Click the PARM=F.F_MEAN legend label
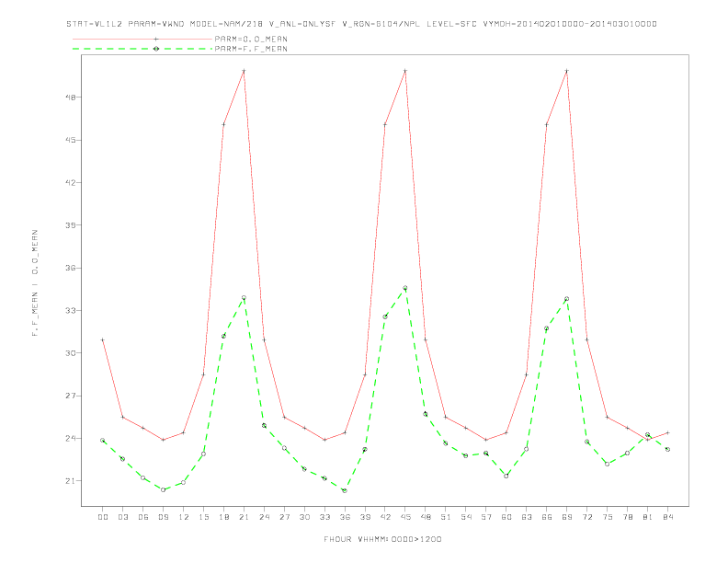The height and width of the screenshot is (563, 728). click(x=251, y=49)
